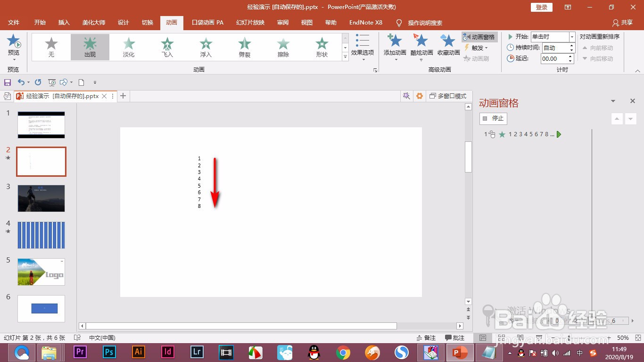The height and width of the screenshot is (362, 644).
Task: Switch to the 切换 (Transitions) ribbon tab
Action: tap(147, 22)
